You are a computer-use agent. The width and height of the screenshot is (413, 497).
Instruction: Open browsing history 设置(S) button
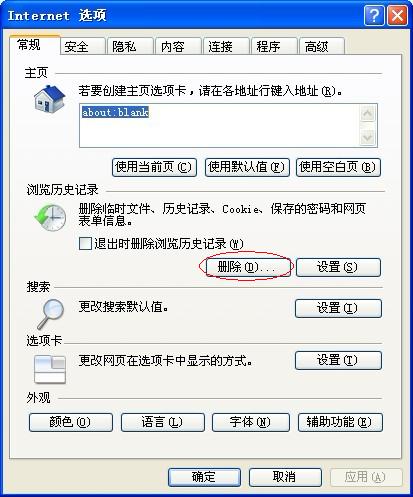338,267
